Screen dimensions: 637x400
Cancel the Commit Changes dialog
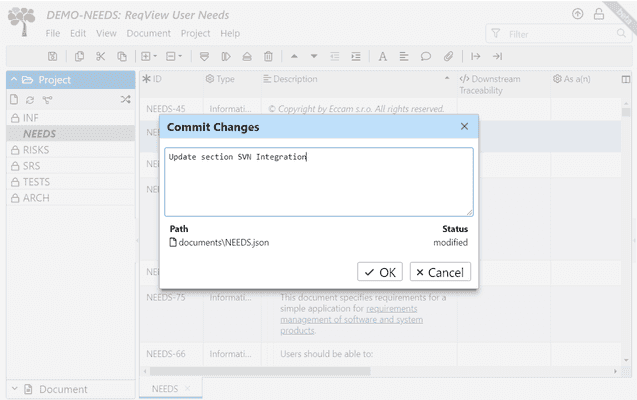[x=439, y=272]
